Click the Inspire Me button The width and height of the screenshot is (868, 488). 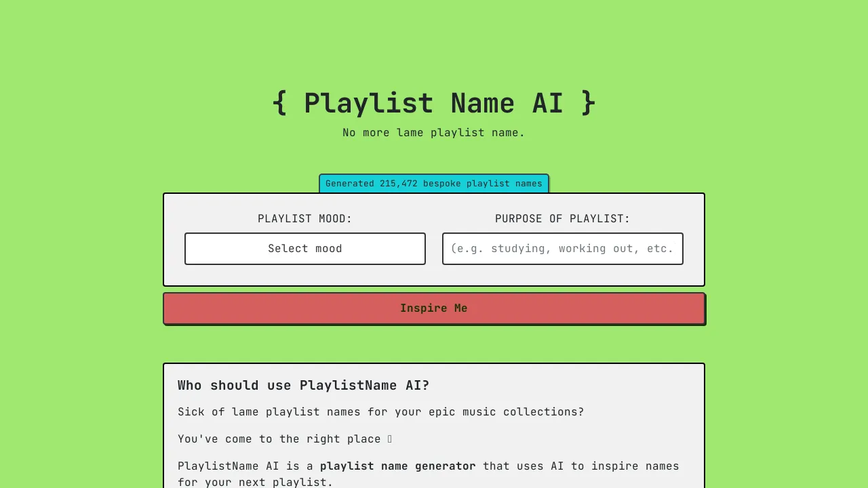434,308
